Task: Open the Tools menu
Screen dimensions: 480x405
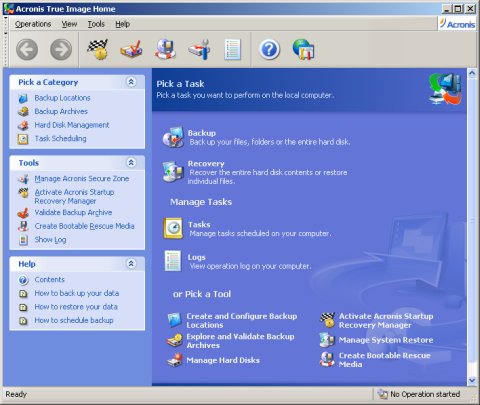Action: (96, 24)
